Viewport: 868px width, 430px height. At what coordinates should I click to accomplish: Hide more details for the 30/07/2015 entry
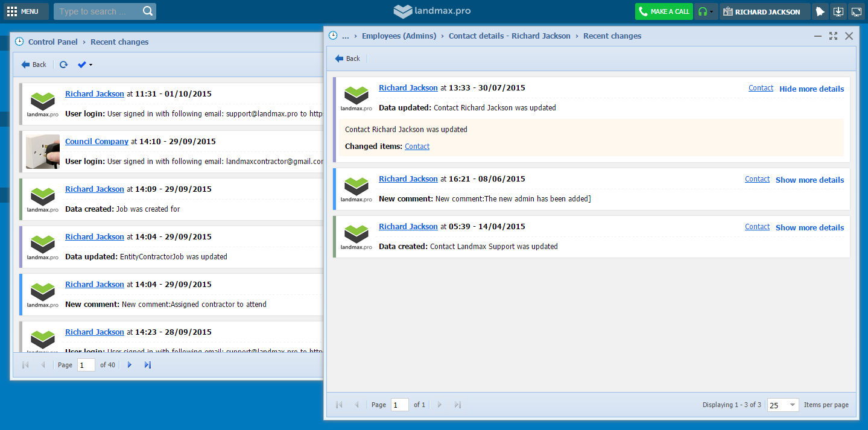pyautogui.click(x=811, y=89)
